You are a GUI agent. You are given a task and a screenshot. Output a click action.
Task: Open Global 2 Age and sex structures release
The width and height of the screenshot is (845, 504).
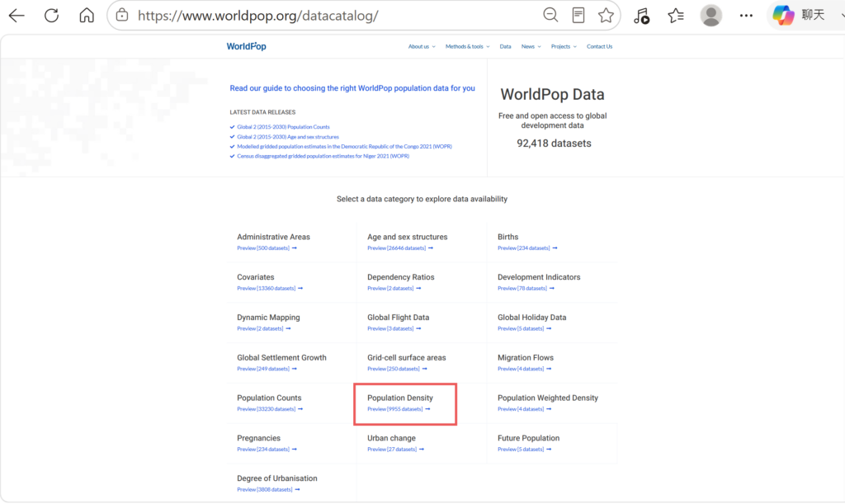coord(288,137)
